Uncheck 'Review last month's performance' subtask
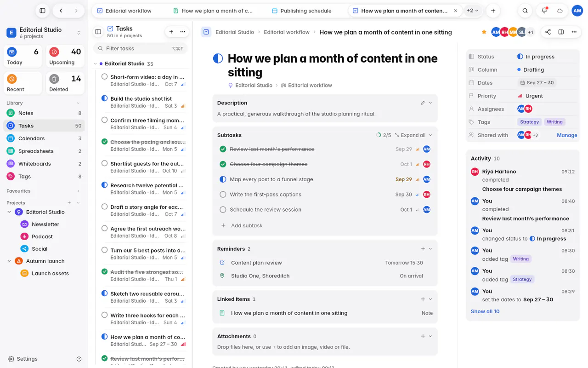The width and height of the screenshot is (588, 368). [x=223, y=149]
